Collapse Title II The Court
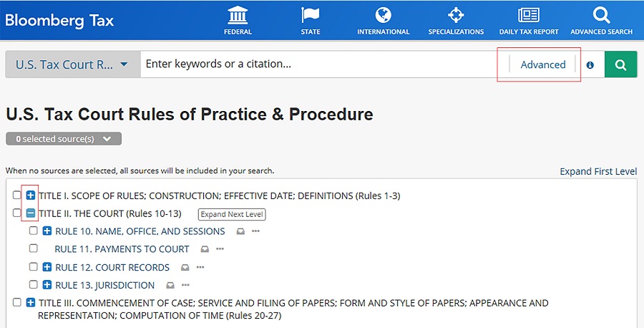 click(x=31, y=213)
